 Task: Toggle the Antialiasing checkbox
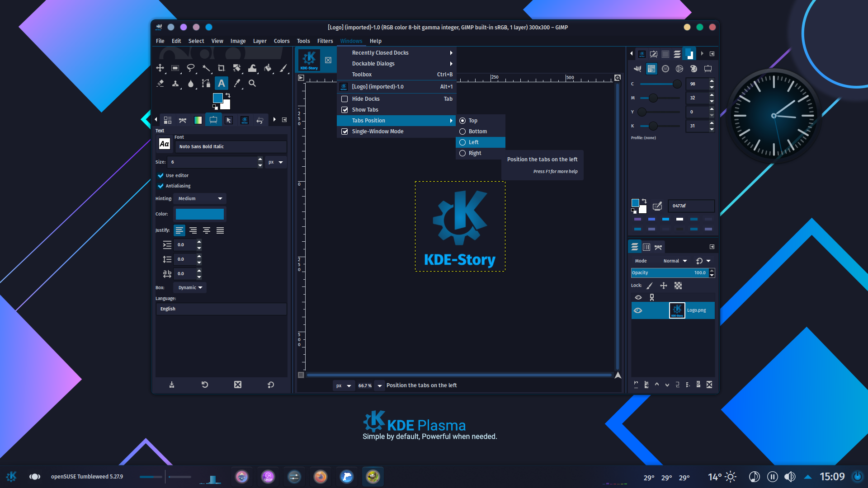(160, 186)
